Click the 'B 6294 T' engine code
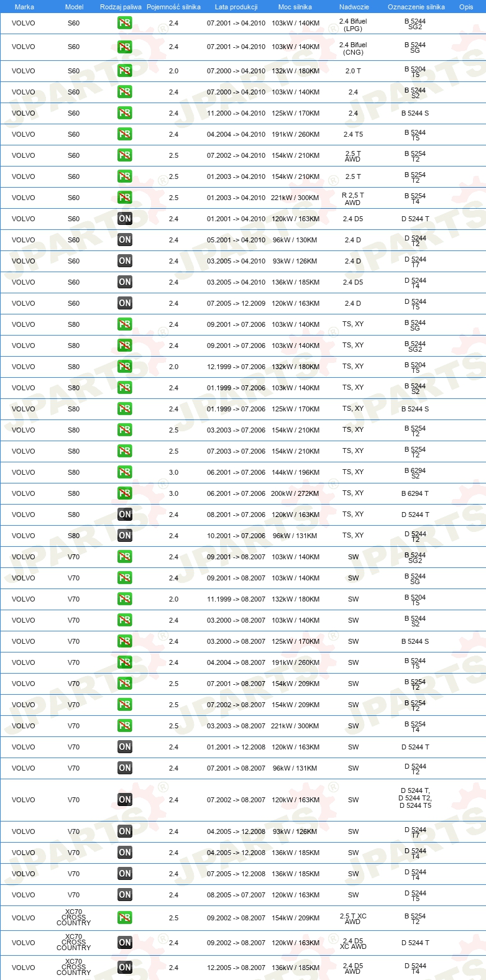The width and height of the screenshot is (486, 980). coord(415,493)
